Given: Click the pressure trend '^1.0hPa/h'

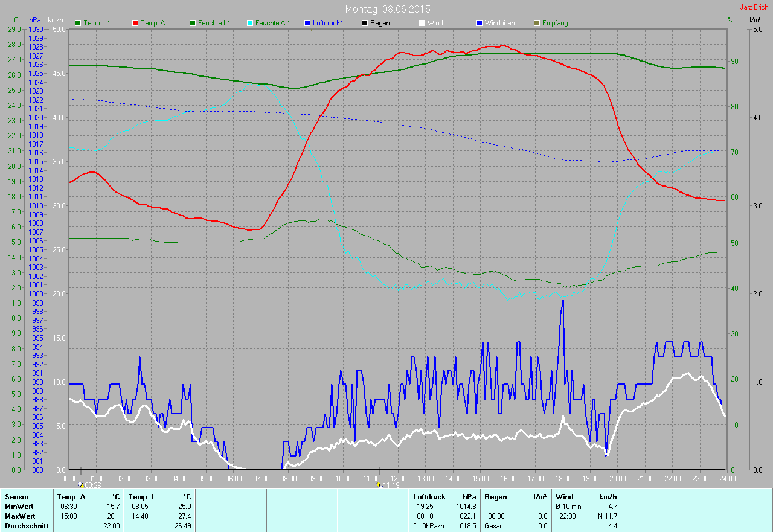Looking at the screenshot, I should [429, 526].
